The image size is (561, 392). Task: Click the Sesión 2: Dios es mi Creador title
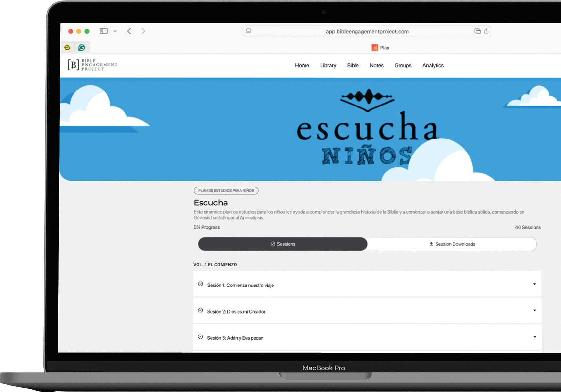pyautogui.click(x=236, y=312)
